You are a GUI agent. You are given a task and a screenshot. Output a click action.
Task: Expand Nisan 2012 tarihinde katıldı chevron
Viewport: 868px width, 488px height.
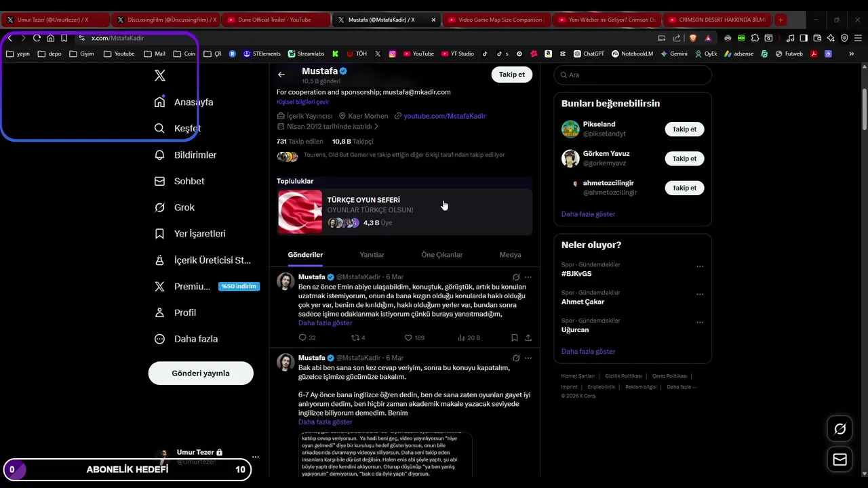[376, 127]
